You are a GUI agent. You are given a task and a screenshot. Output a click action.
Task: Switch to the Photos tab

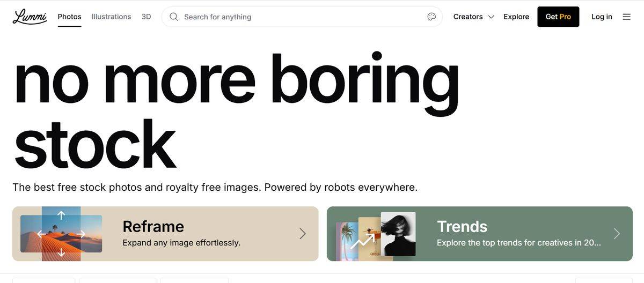70,17
